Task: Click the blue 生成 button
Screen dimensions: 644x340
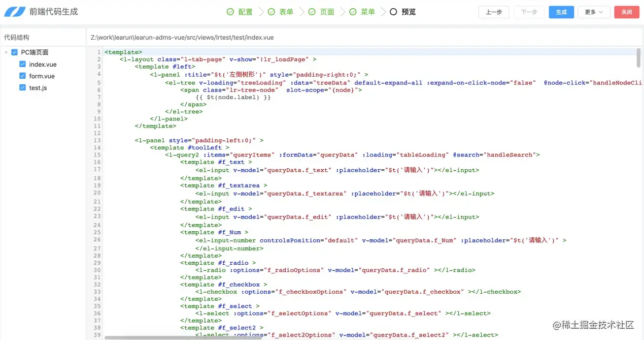Action: click(x=561, y=12)
